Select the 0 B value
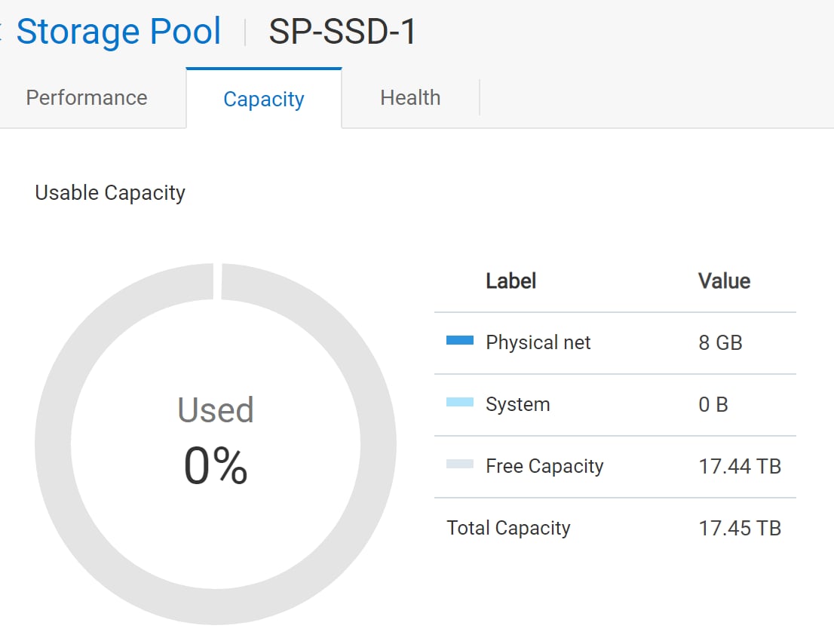Viewport: 834px width, 644px height. pos(713,404)
